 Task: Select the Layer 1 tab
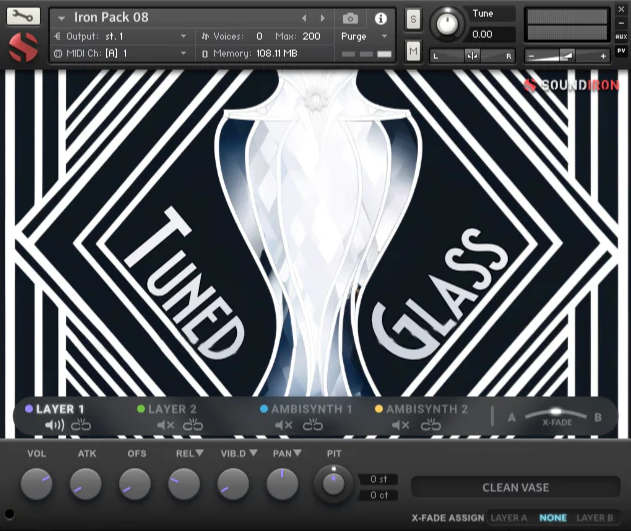[59, 409]
